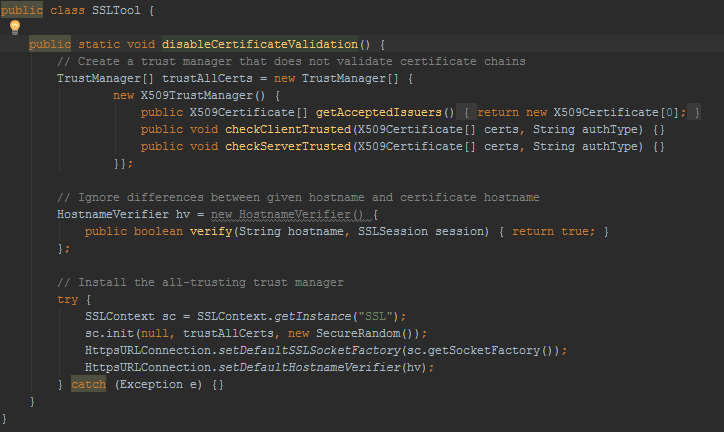Click the setDefaultHostnameVerifier method call
The height and width of the screenshot is (432, 724).
pyautogui.click(x=309, y=367)
